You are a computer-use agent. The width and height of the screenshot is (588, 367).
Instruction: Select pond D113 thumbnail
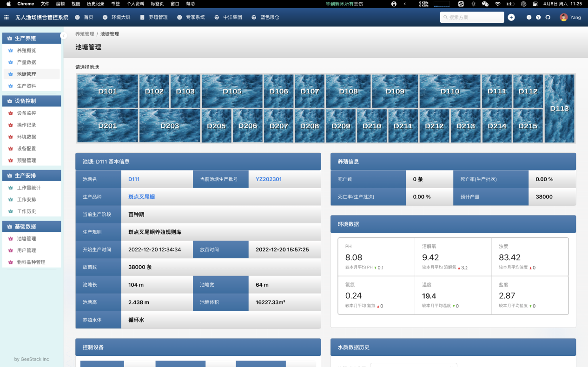(559, 108)
